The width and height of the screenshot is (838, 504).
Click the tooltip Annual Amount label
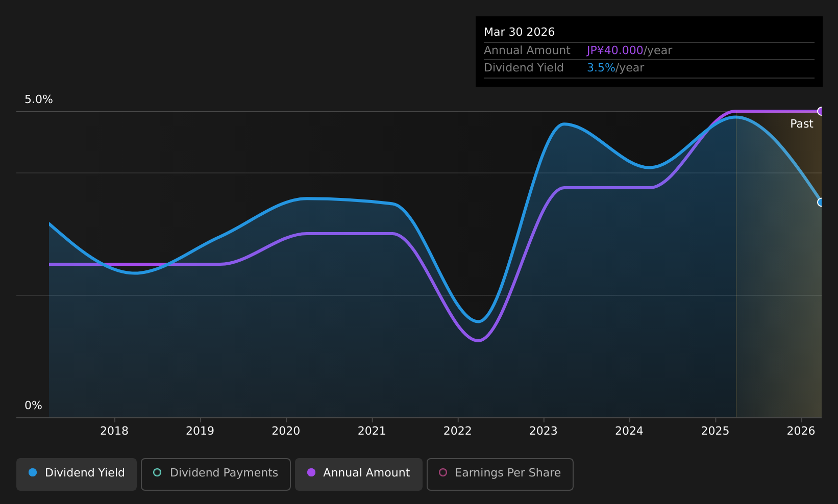[527, 51]
